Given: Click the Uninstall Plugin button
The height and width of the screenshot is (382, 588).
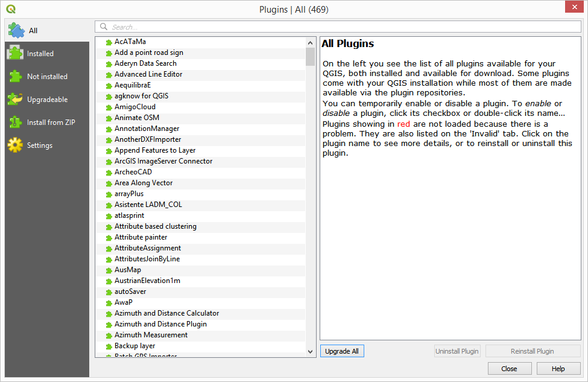Looking at the screenshot, I should click(x=457, y=351).
